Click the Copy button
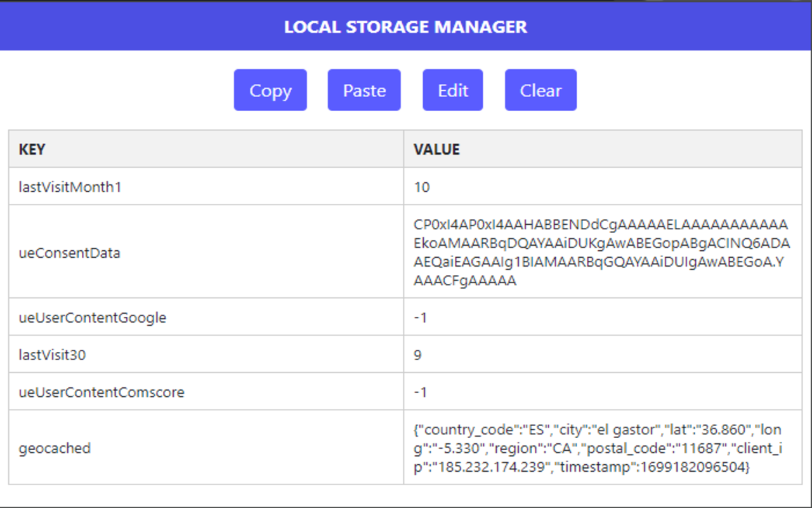Screen dimensions: 812x508 tap(270, 90)
